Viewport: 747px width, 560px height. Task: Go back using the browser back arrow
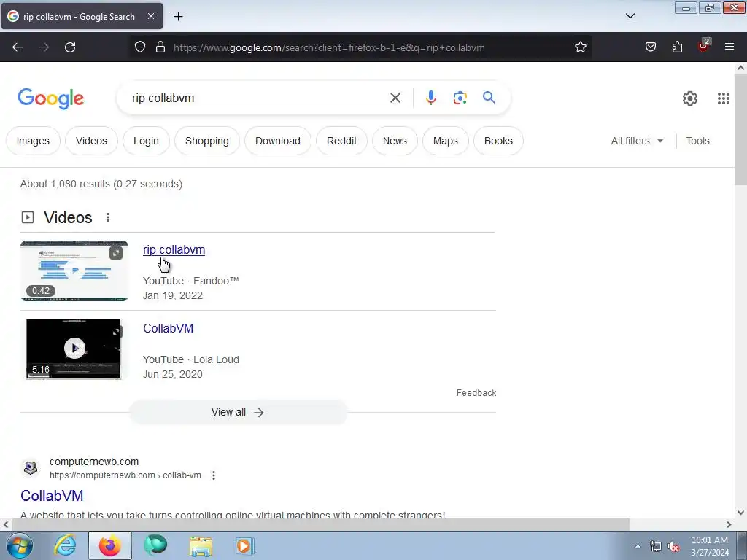pos(18,47)
